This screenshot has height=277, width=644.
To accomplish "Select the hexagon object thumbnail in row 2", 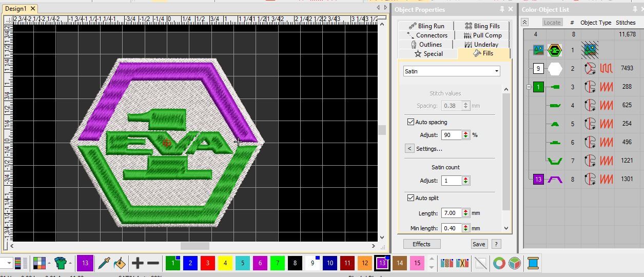I will pos(555,68).
